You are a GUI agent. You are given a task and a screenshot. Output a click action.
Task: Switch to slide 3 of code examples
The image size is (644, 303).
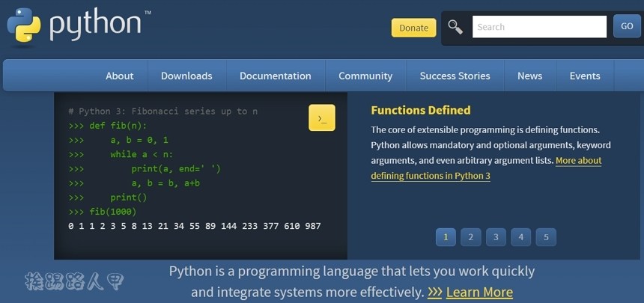coord(496,237)
